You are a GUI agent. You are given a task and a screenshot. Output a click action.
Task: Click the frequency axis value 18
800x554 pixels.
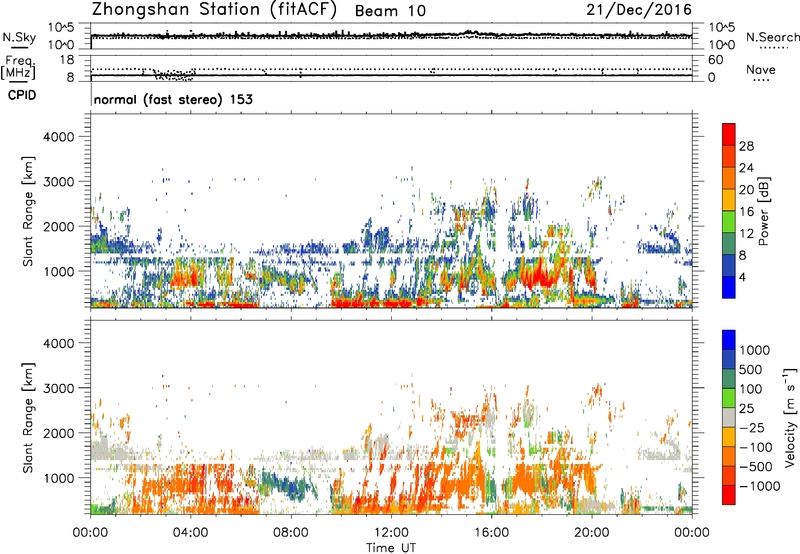pyautogui.click(x=67, y=60)
